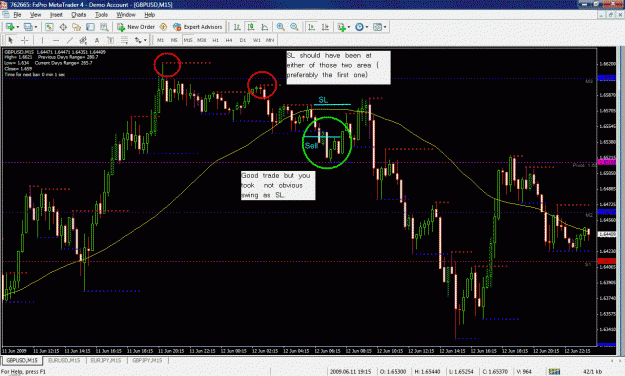Toggle the Terminal window
The height and width of the screenshot is (376, 625).
[90, 27]
